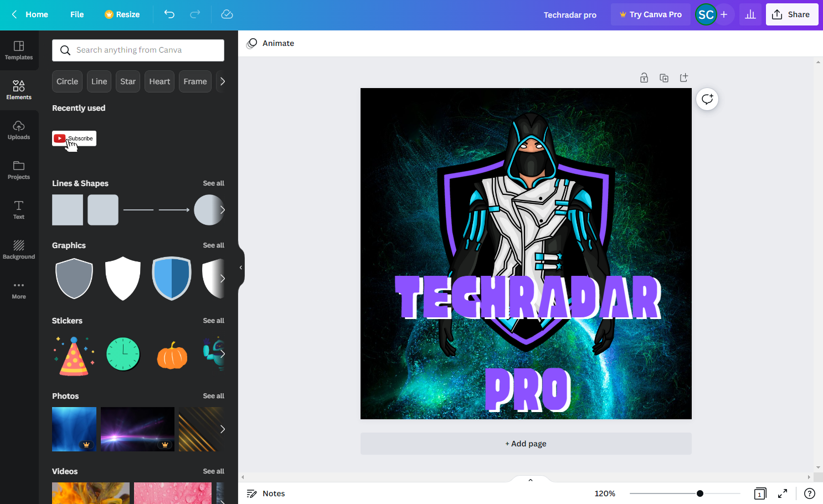
Task: Lock the current page
Action: pos(644,78)
